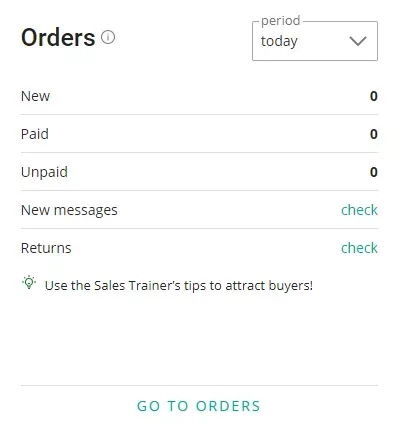Click the Unpaid orders count zero
Screen dimensions: 401x424
point(374,172)
